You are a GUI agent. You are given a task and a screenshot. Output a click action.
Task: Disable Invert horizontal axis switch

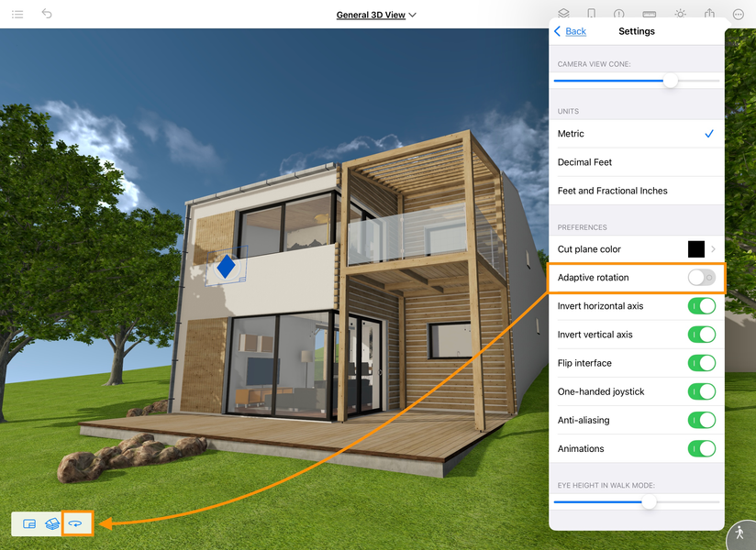click(x=702, y=306)
